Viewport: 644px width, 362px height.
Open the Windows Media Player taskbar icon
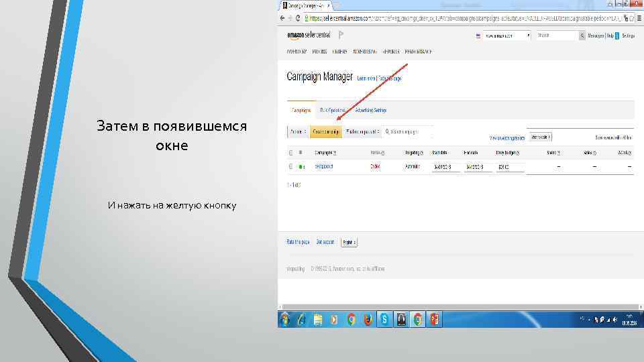click(334, 319)
